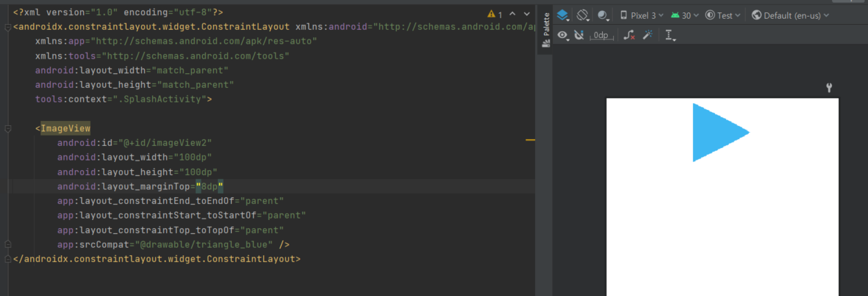Click the yellow warning stripe in gutter
868x296 pixels.
530,140
